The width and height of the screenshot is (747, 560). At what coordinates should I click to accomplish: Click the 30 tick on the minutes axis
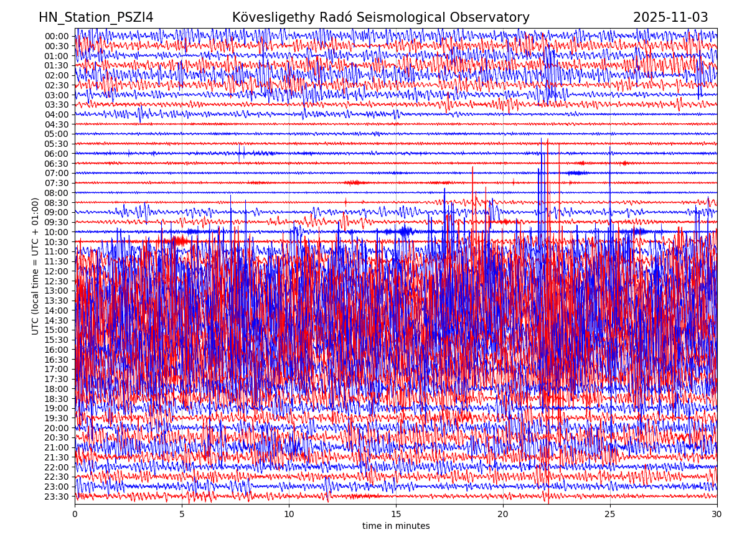(717, 515)
